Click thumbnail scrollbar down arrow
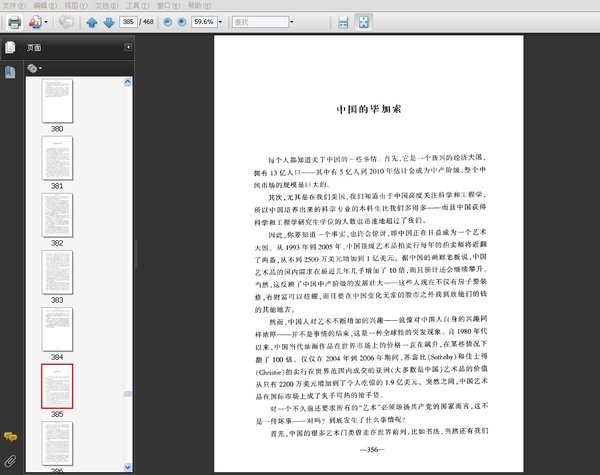 point(128,467)
